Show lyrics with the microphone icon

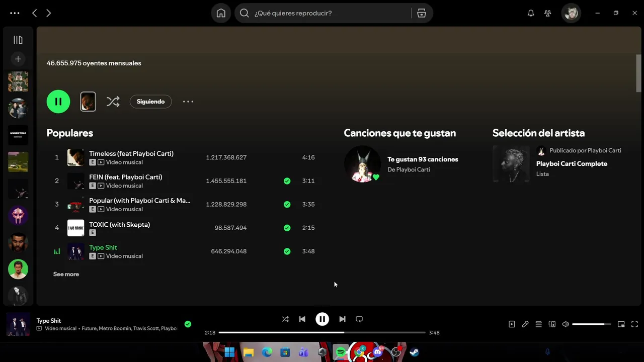pyautogui.click(x=525, y=324)
